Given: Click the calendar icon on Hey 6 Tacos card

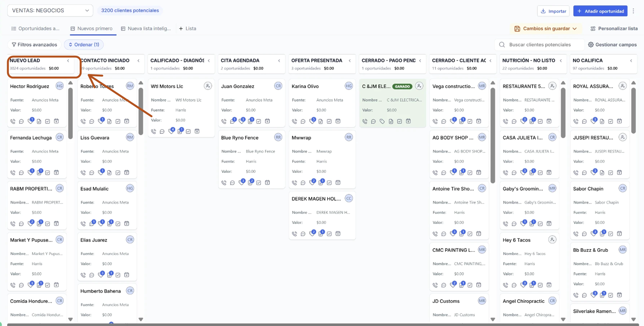Looking at the screenshot, I should tap(549, 285).
